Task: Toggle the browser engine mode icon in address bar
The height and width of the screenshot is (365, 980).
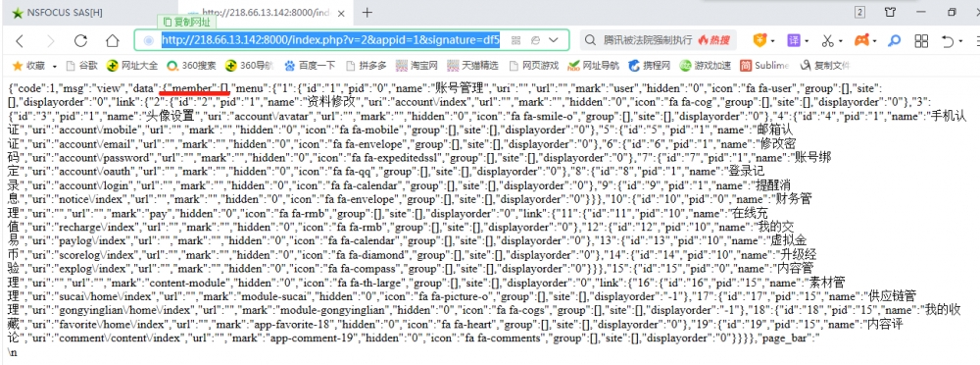Action: (535, 40)
